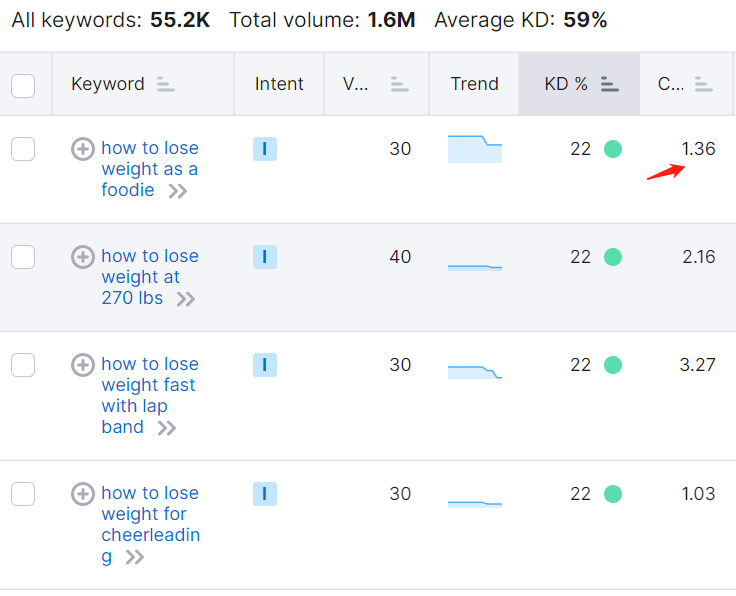
Task: Click trend chart for 'foodie' keyword
Action: [475, 149]
